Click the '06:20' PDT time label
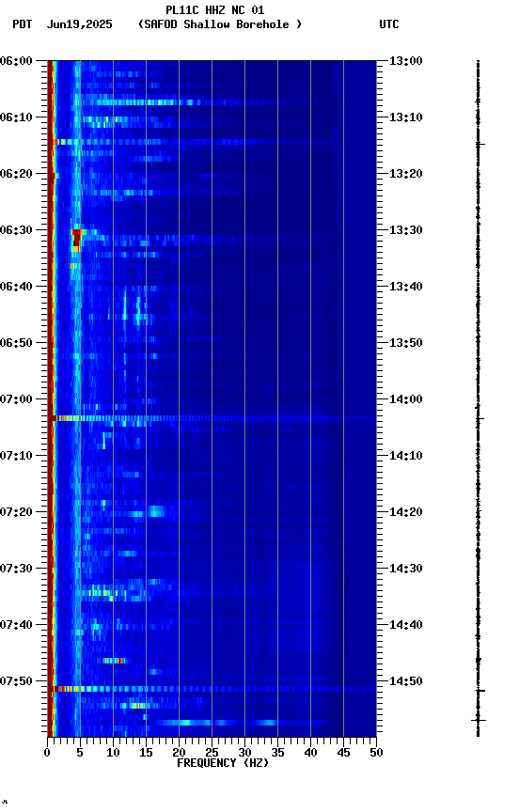This screenshot has width=519, height=812. 16,174
